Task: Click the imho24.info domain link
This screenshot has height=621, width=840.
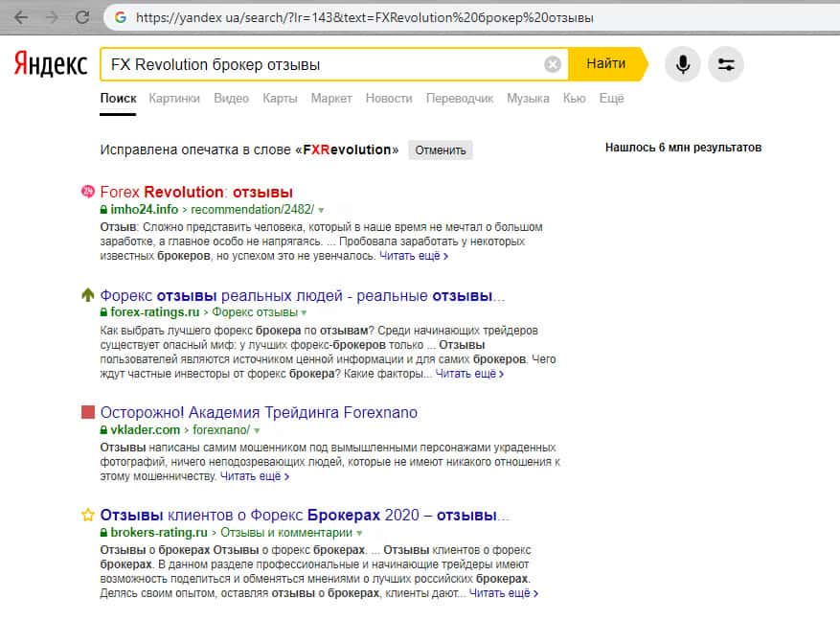Action: pos(144,210)
